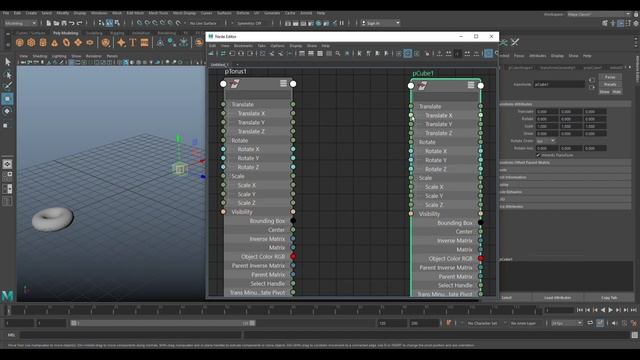Click the Save scene icon in status line
Screen dimensions: 640x360
coord(64,23)
